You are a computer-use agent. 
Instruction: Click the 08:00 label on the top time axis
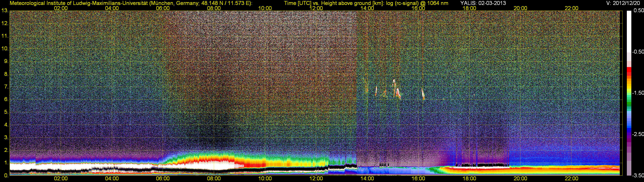tap(214, 8)
